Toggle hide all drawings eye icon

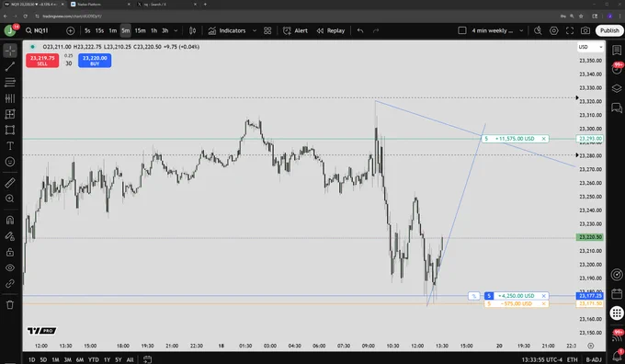click(x=10, y=267)
